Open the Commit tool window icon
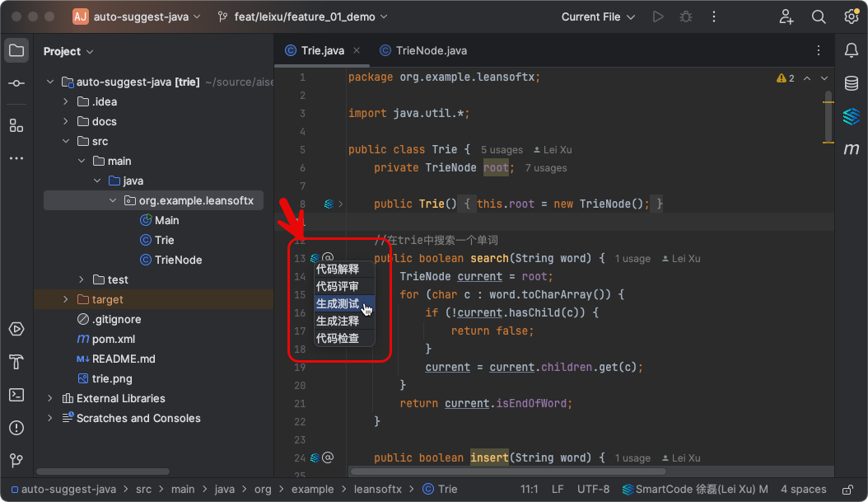This screenshot has height=502, width=868. (x=16, y=83)
